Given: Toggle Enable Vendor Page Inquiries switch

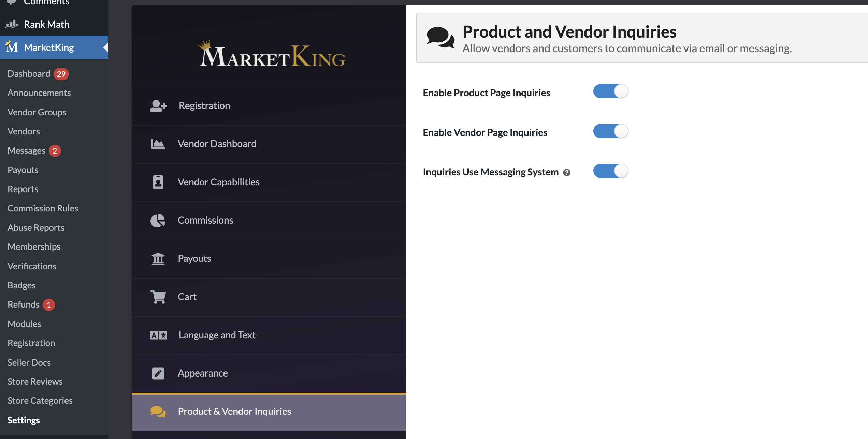Looking at the screenshot, I should click(611, 131).
